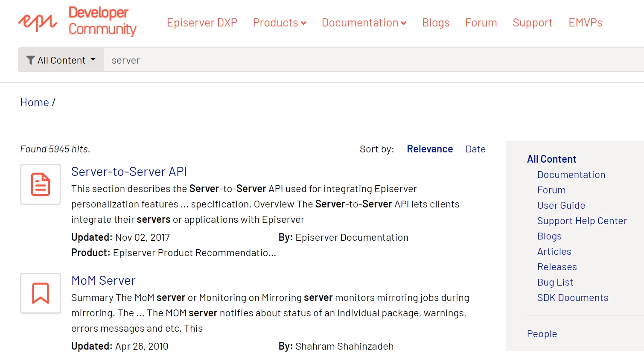Navigate to Support
644x359 pixels.
(x=532, y=23)
